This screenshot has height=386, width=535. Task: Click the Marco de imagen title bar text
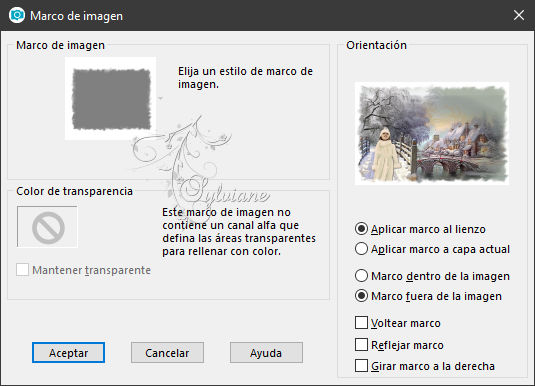[x=76, y=16]
